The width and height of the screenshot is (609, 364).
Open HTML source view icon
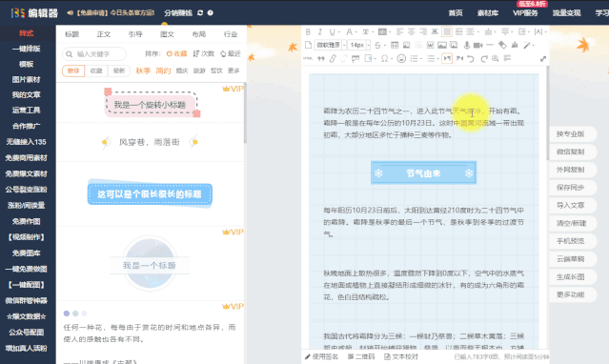pyautogui.click(x=308, y=58)
